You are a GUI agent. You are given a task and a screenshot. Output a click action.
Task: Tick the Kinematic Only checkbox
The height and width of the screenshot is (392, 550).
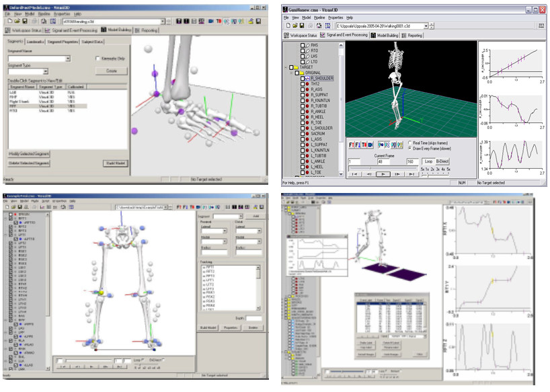97,59
